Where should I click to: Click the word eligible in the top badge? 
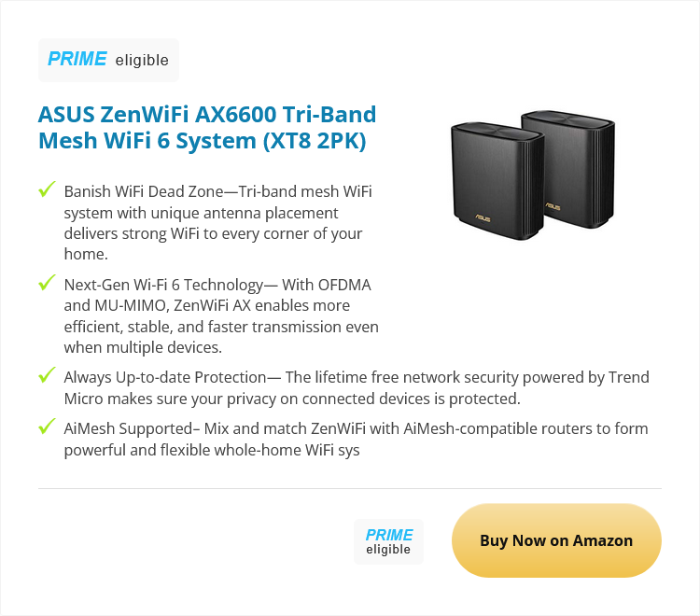(x=142, y=61)
